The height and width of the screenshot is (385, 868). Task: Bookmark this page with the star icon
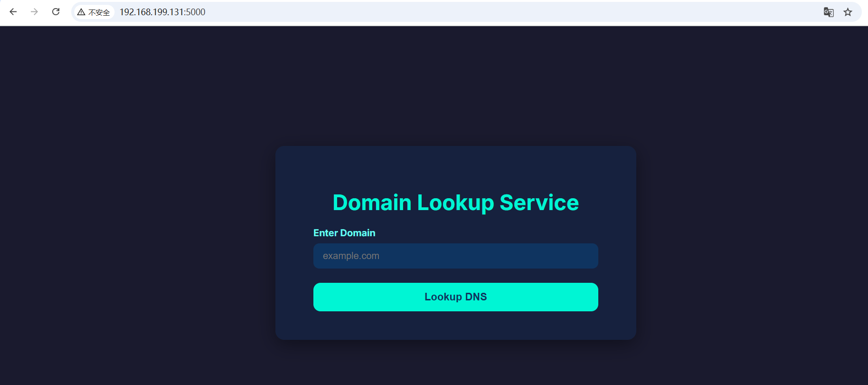[x=848, y=12]
